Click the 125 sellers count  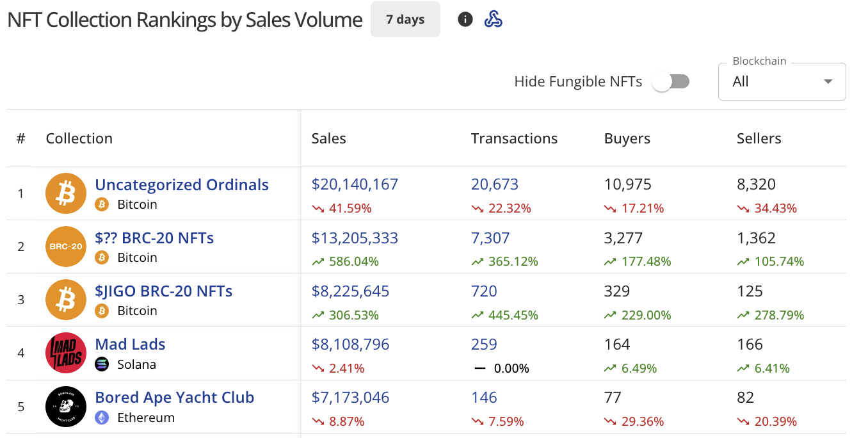point(750,291)
